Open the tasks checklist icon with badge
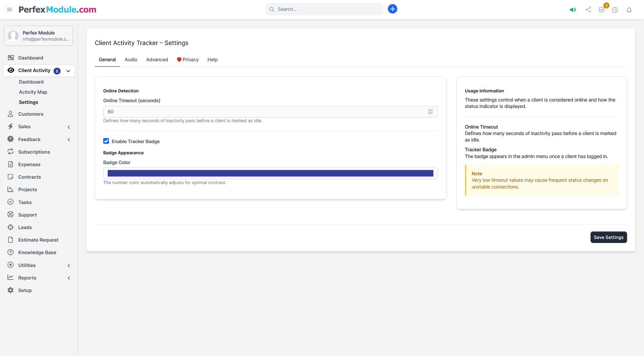This screenshot has height=356, width=644. point(601,10)
